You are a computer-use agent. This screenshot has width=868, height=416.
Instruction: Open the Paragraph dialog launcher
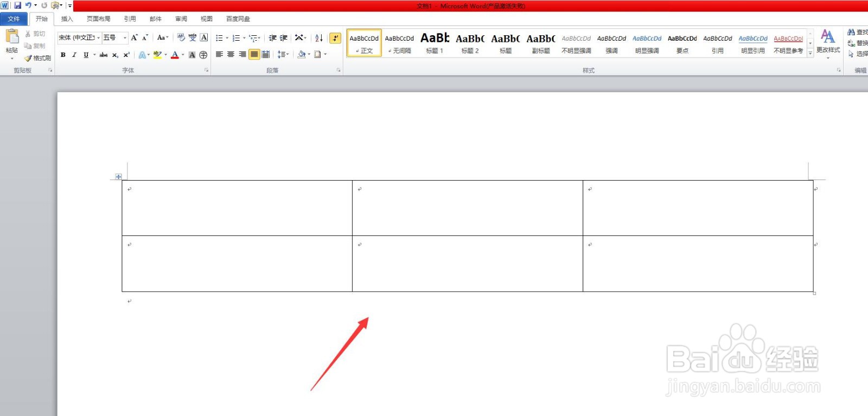point(339,70)
